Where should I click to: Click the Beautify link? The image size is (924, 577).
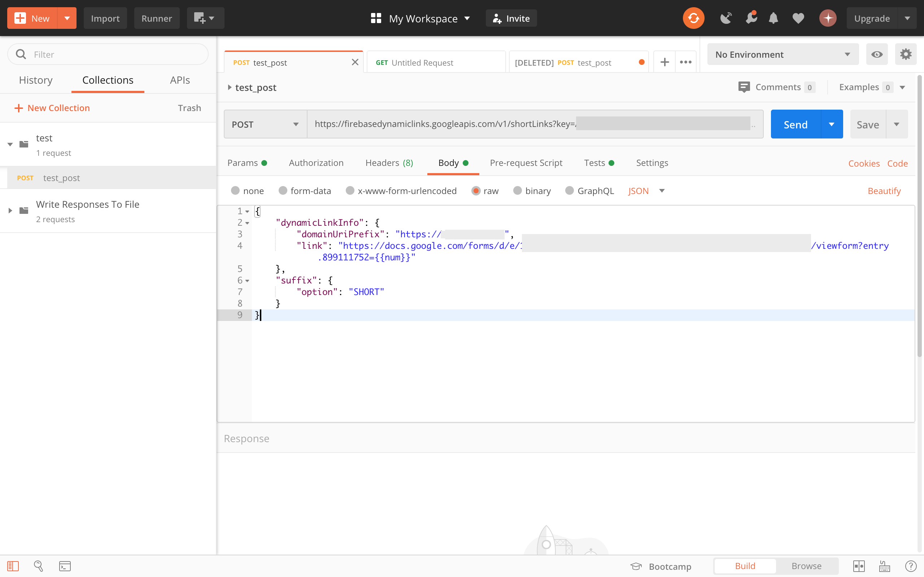tap(884, 191)
